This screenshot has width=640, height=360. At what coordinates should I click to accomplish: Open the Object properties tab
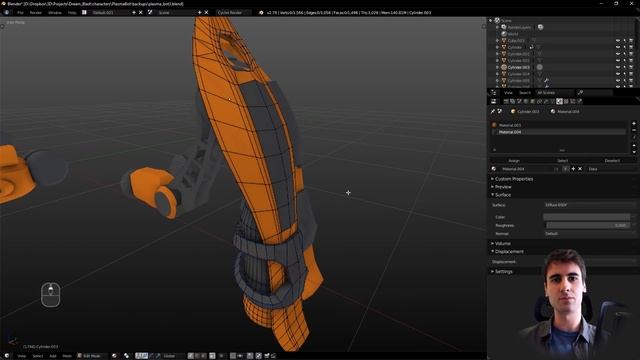click(532, 101)
